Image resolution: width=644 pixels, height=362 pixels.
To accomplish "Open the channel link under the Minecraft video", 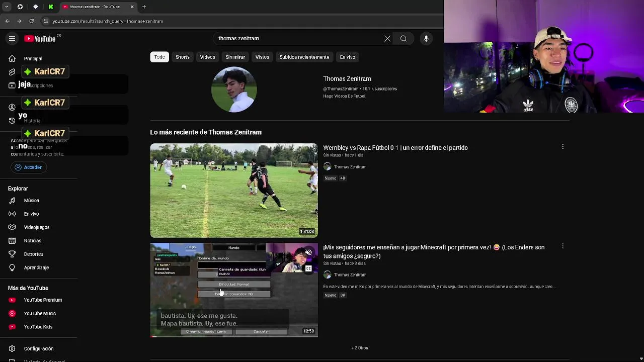I will [x=350, y=275].
